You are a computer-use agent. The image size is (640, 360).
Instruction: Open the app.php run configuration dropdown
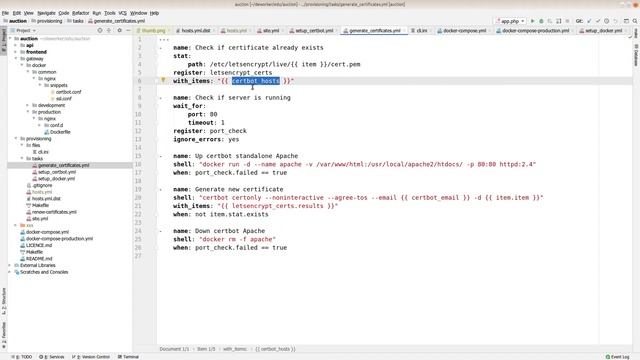point(510,21)
